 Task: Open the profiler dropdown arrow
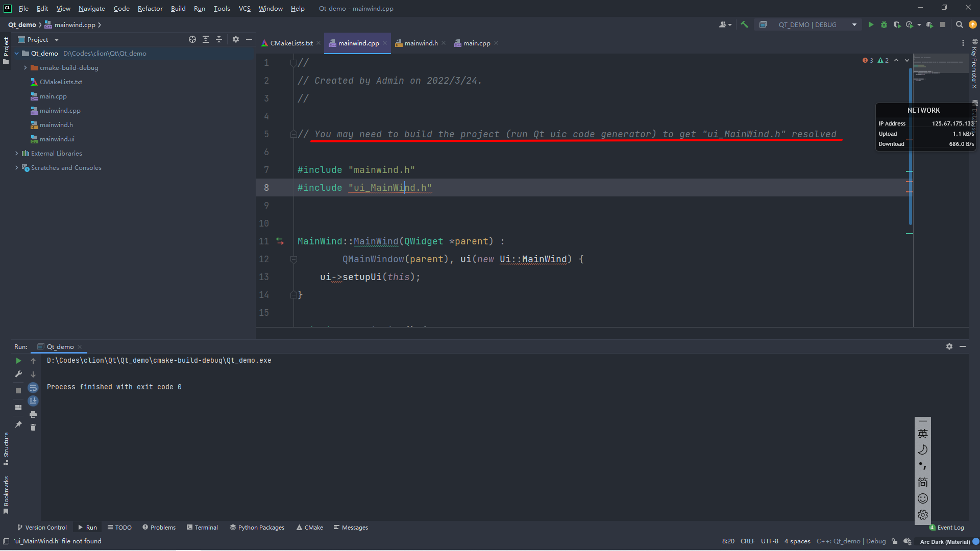919,24
